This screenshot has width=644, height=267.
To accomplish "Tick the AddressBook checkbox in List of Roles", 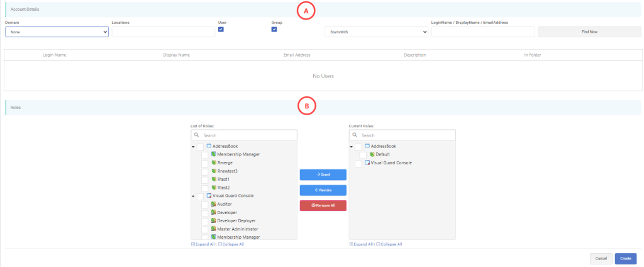I will click(200, 147).
